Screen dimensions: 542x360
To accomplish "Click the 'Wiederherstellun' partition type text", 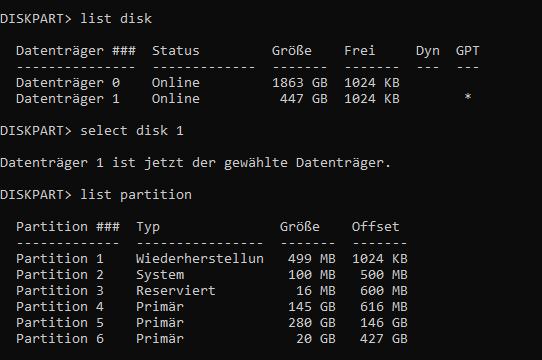I will (200, 259).
